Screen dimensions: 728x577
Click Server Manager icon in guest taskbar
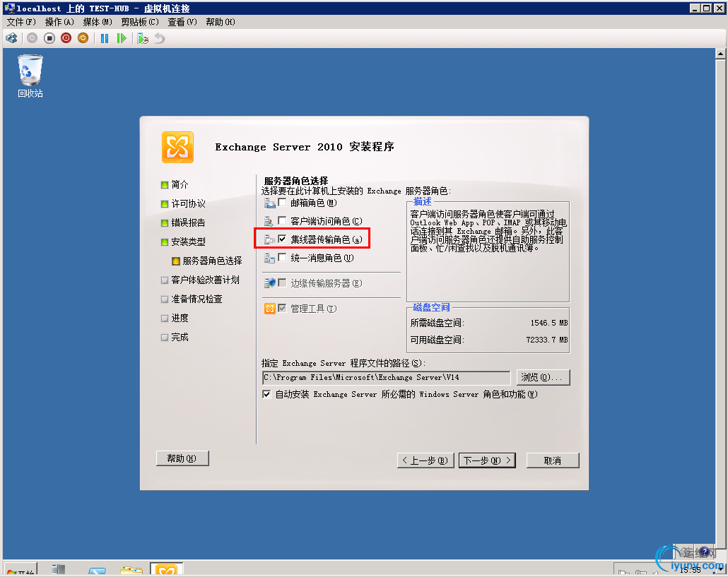pos(59,569)
